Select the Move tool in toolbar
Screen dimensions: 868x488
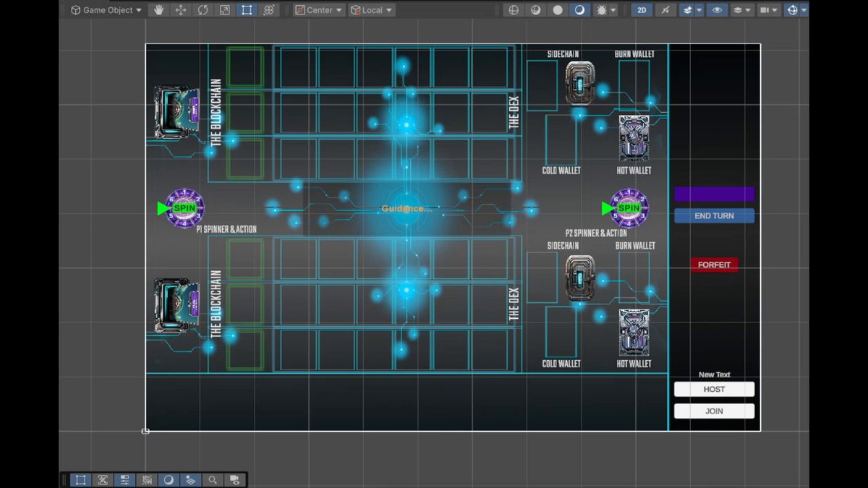click(181, 10)
